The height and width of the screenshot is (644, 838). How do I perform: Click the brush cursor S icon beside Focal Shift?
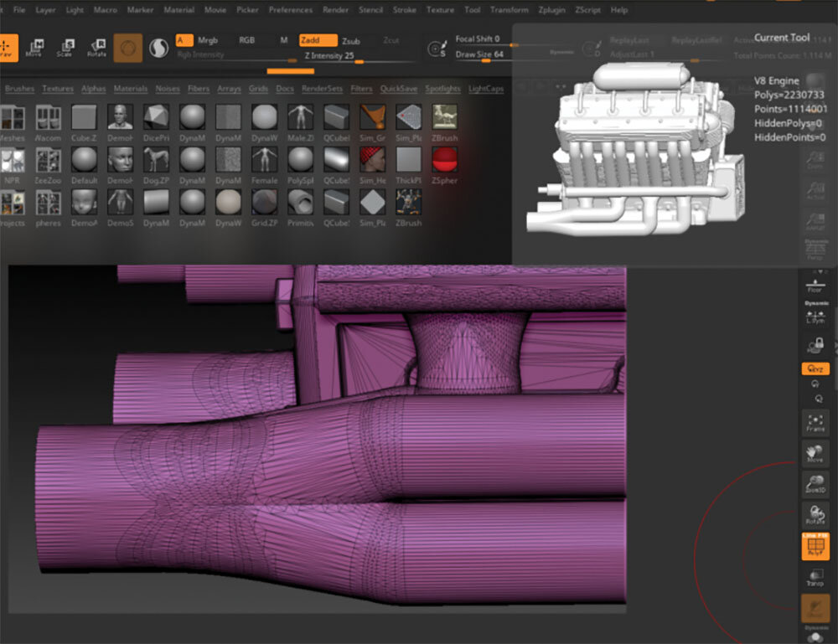click(437, 49)
